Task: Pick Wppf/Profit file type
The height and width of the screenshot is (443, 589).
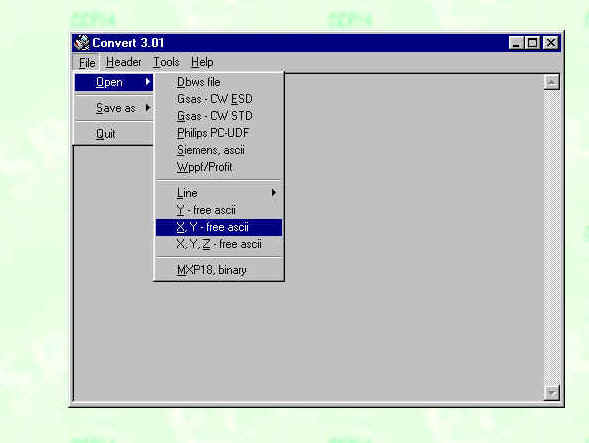Action: coord(219,167)
